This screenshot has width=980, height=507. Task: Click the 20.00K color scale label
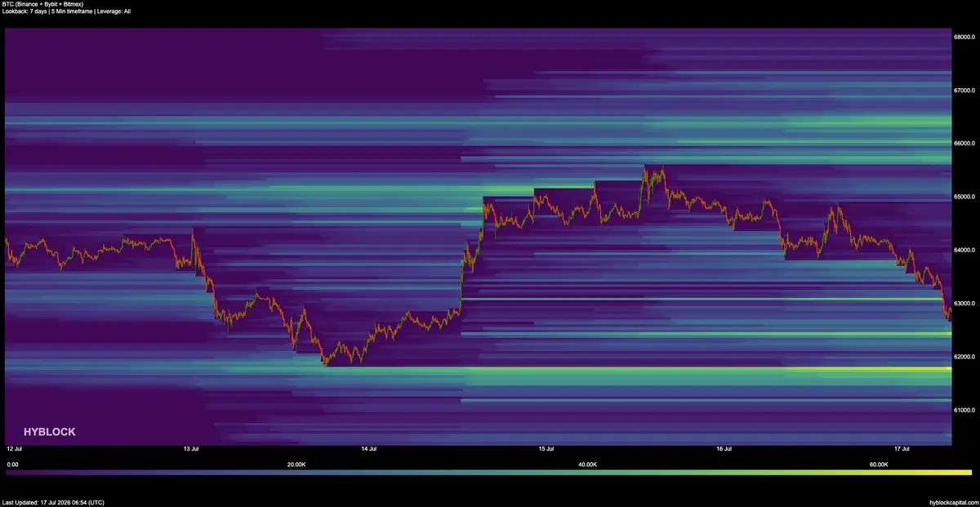[296, 465]
